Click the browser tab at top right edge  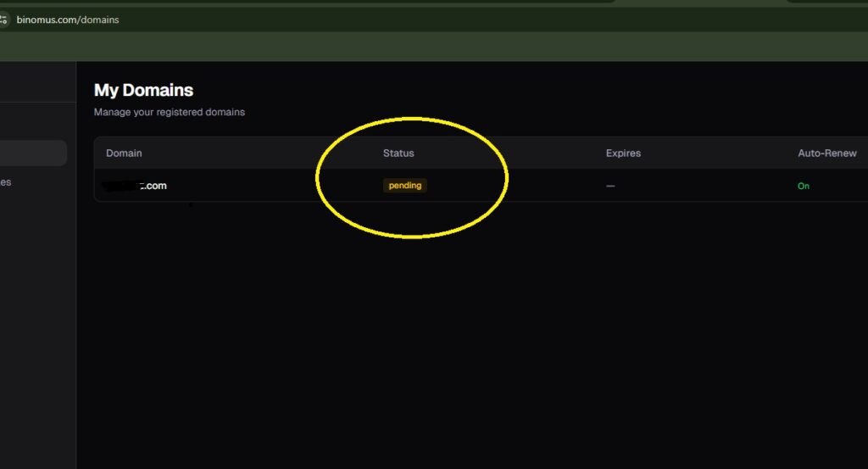click(826, 1)
